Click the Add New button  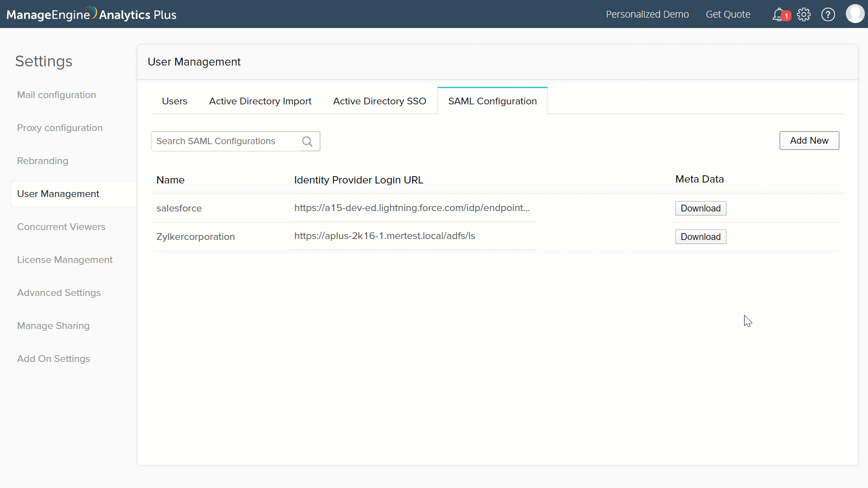click(809, 141)
